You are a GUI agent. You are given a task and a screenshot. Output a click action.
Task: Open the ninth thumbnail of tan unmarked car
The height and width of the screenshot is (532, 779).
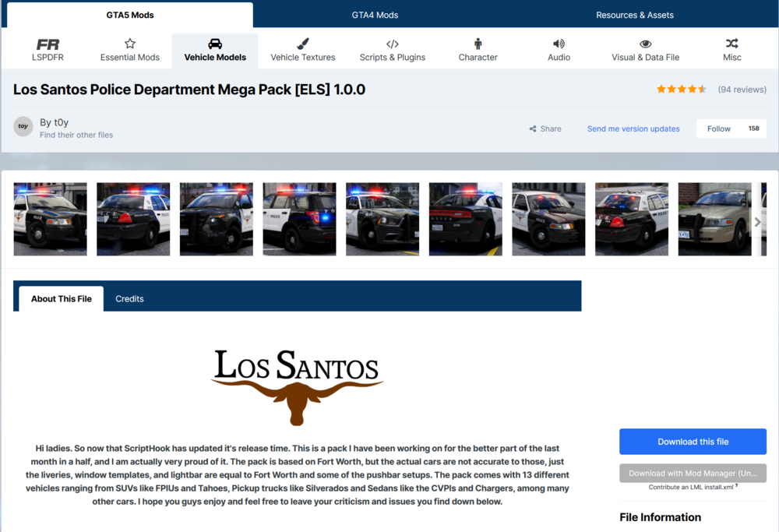pos(714,219)
